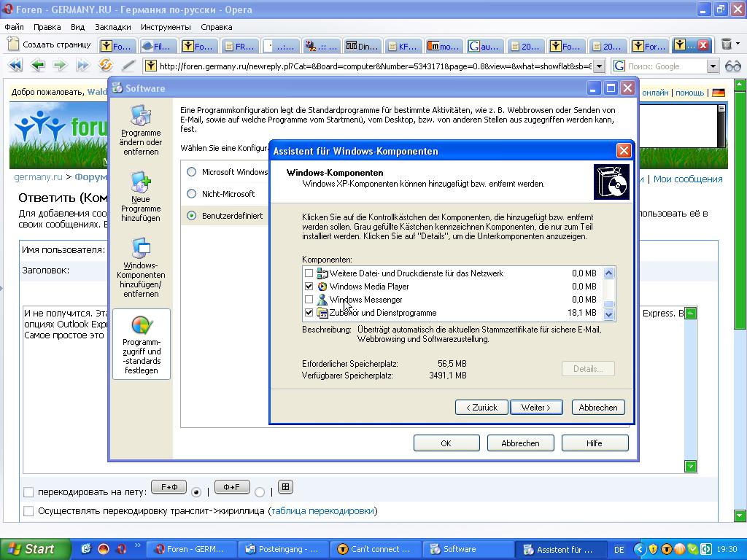
Task: Uncheck 'Zubehör und Dienstprogramme' checkbox
Action: (309, 313)
